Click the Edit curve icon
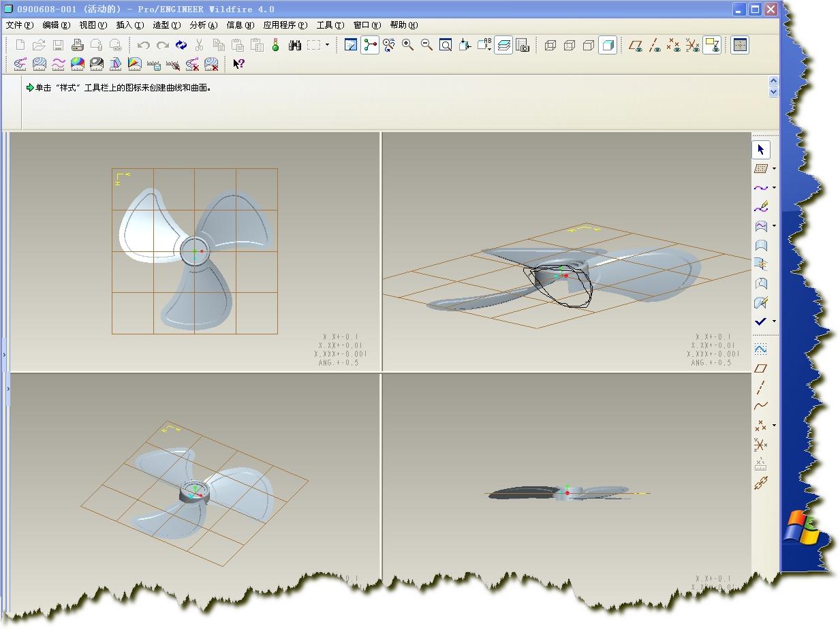The height and width of the screenshot is (630, 840). 761,206
